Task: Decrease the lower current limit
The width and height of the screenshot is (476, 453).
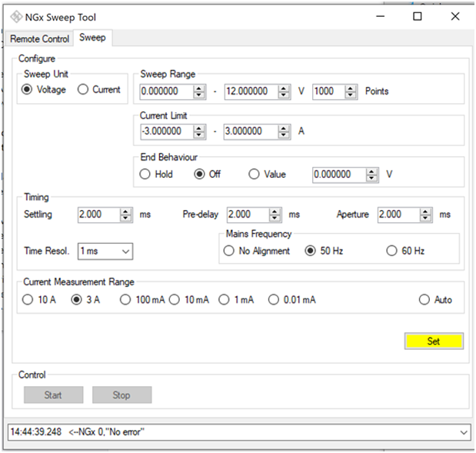Action: tap(199, 135)
